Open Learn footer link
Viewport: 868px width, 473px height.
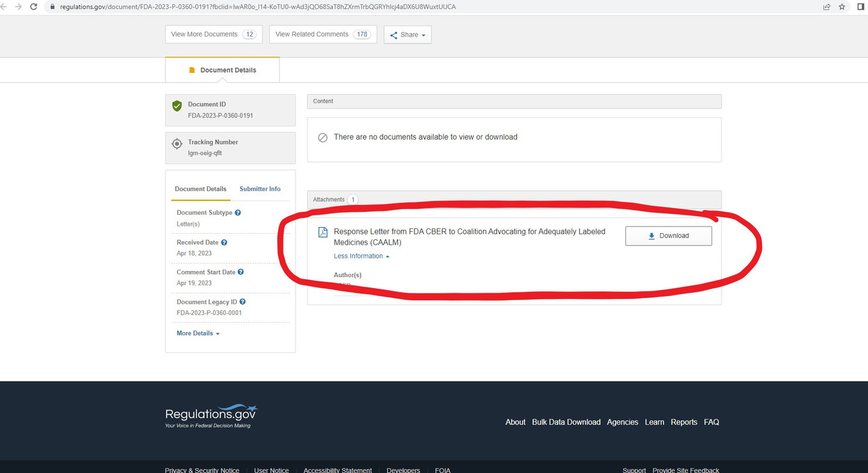pos(654,422)
